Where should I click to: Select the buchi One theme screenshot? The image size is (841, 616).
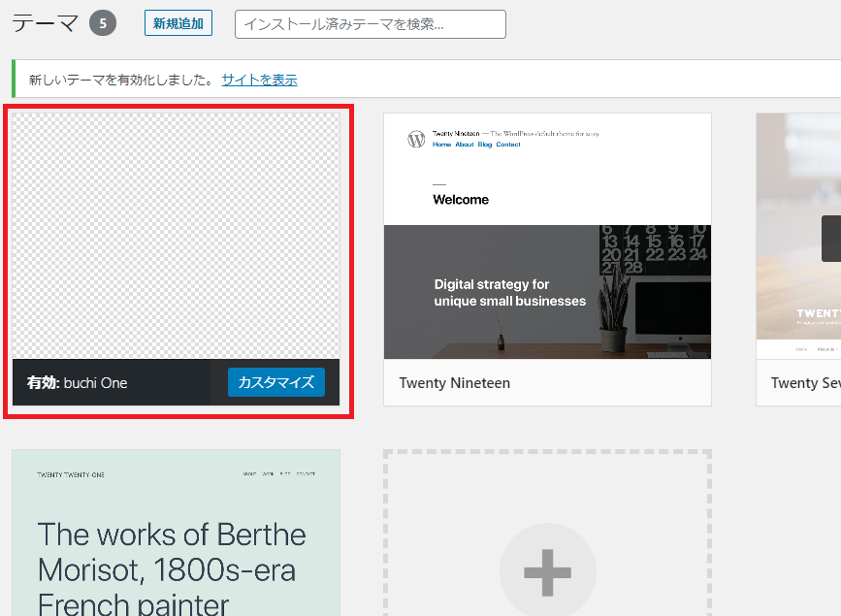(x=176, y=236)
